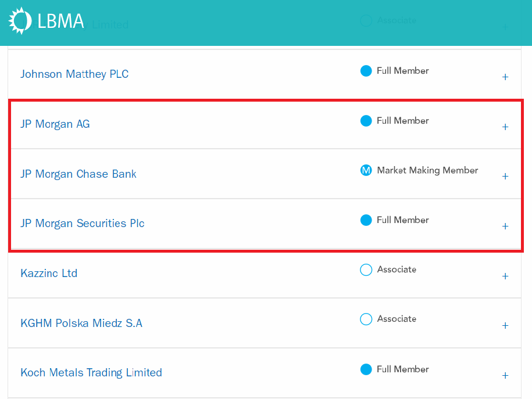Open Johnson Matthey PLC member link

(x=74, y=74)
